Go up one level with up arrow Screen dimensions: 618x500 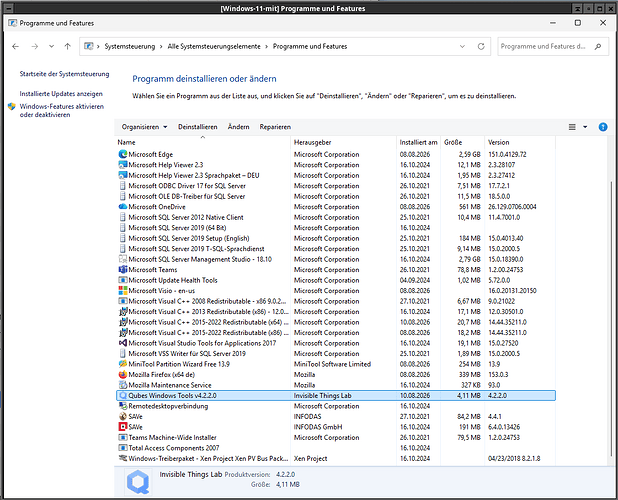(x=67, y=46)
